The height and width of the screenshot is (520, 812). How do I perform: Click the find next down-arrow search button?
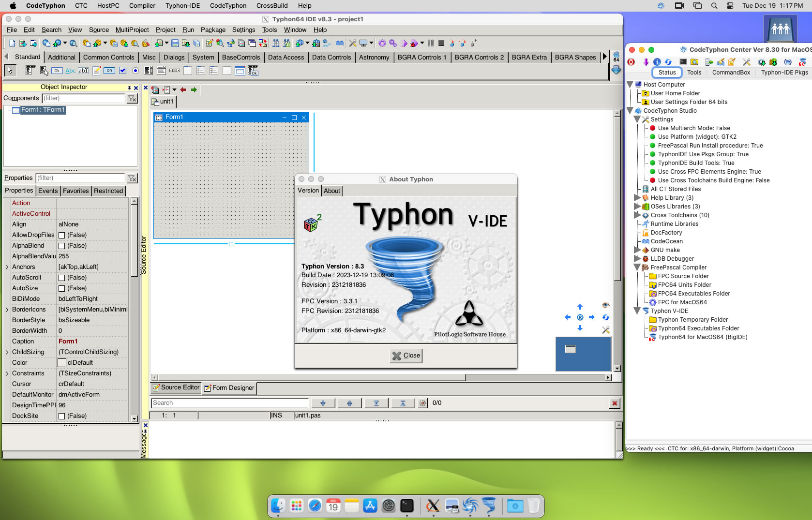coord(323,403)
